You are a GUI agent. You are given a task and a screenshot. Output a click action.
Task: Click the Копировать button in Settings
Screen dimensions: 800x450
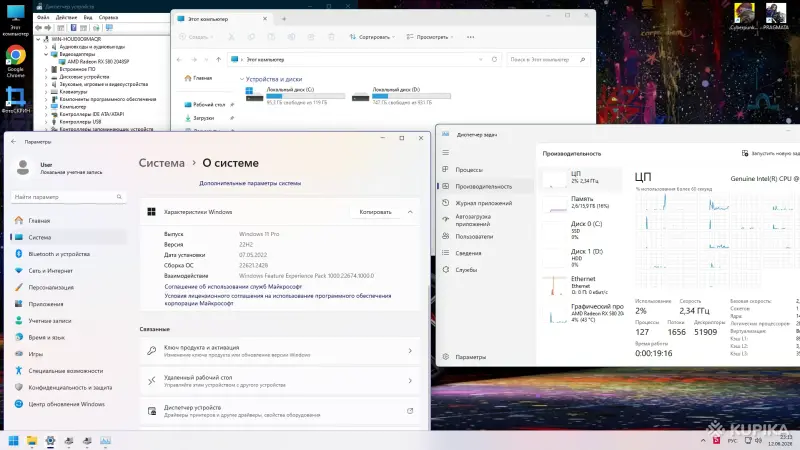click(x=376, y=212)
